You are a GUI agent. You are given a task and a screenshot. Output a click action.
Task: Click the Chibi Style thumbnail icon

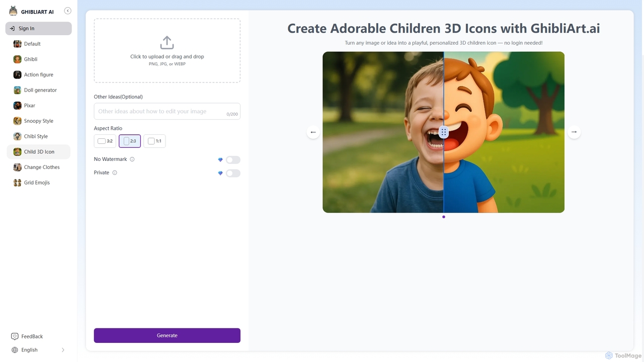pyautogui.click(x=18, y=136)
